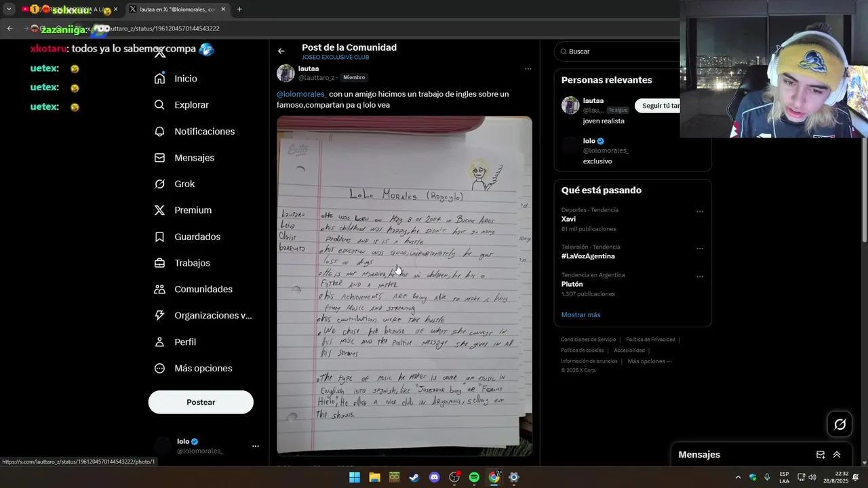The image size is (868, 488).
Task: Open the Windows Start menu
Action: (355, 477)
